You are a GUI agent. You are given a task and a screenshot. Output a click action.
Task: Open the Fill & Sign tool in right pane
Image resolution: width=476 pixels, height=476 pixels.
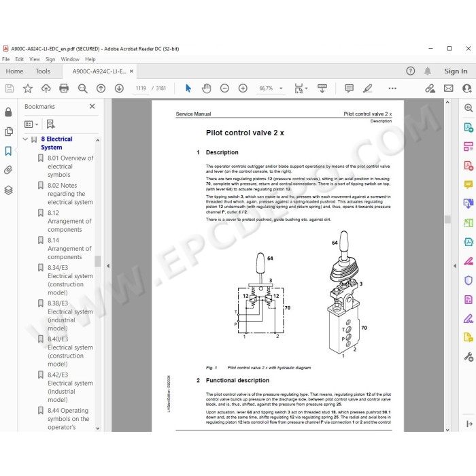tap(469, 318)
